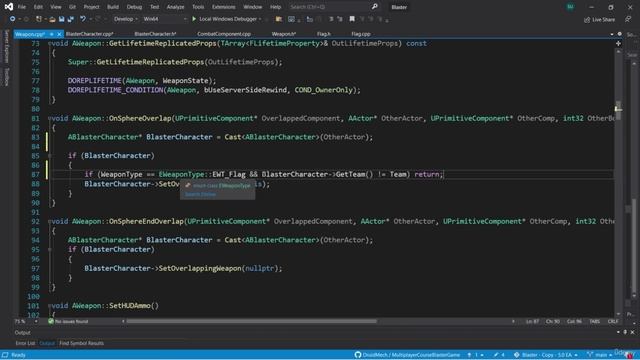Click the bookmark icon in the toolbar

[x=352, y=19]
